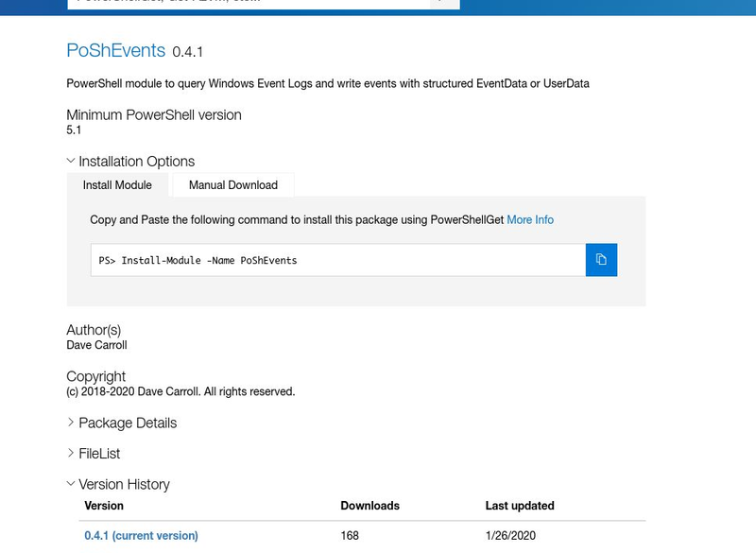Open the 0.4.1 (current version) link
The image size is (756, 553).
coord(141,536)
